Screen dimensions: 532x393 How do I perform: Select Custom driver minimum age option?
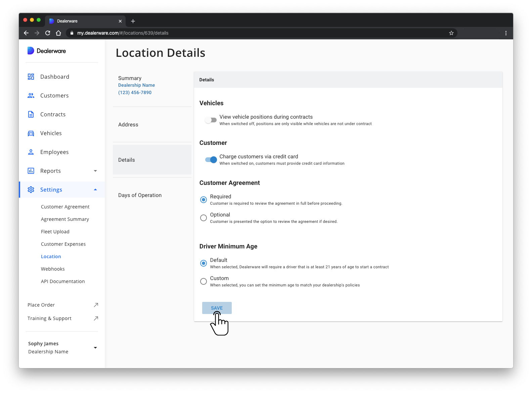click(204, 281)
